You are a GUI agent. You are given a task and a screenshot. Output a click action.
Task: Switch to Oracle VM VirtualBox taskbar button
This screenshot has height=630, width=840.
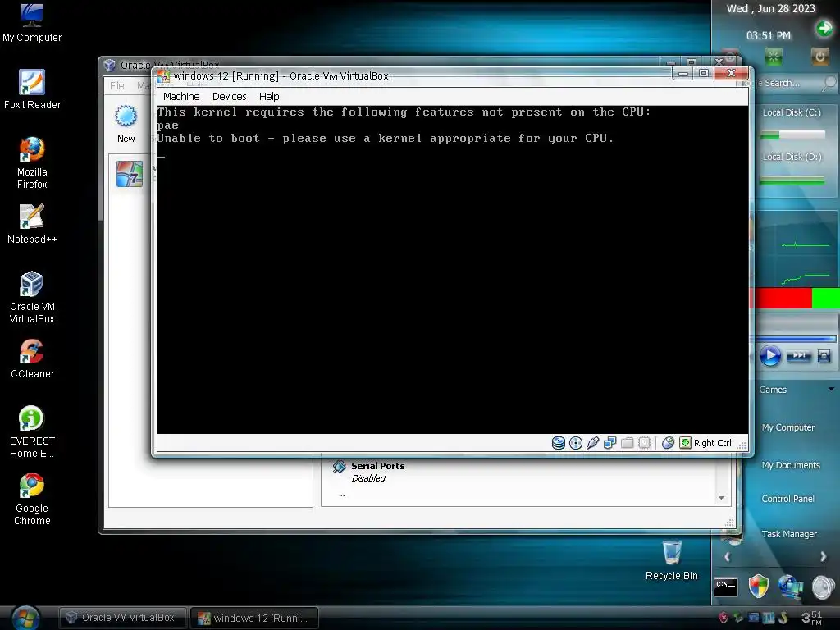(123, 618)
